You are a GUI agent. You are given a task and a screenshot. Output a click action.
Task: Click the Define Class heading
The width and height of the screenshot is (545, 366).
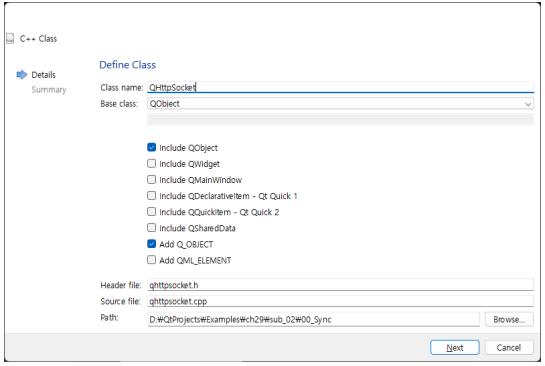127,65
